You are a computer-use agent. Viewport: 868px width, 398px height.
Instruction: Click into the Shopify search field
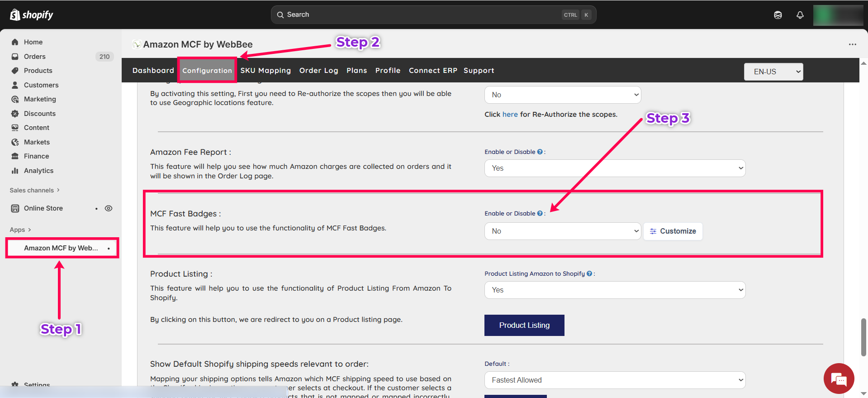coord(421,15)
